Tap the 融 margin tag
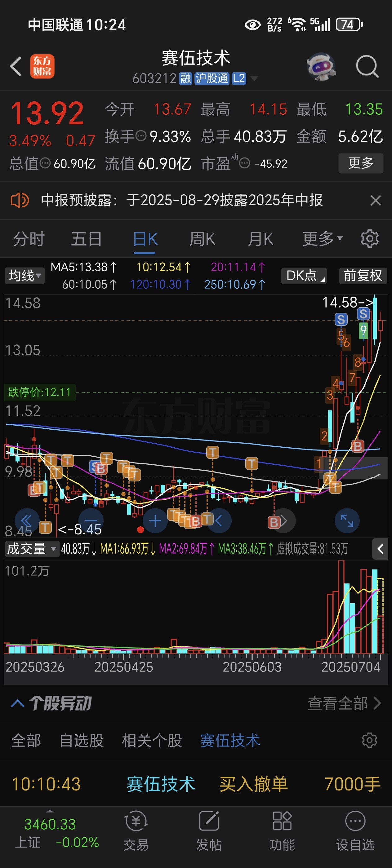Image resolution: width=392 pixels, height=868 pixels. 185,78
